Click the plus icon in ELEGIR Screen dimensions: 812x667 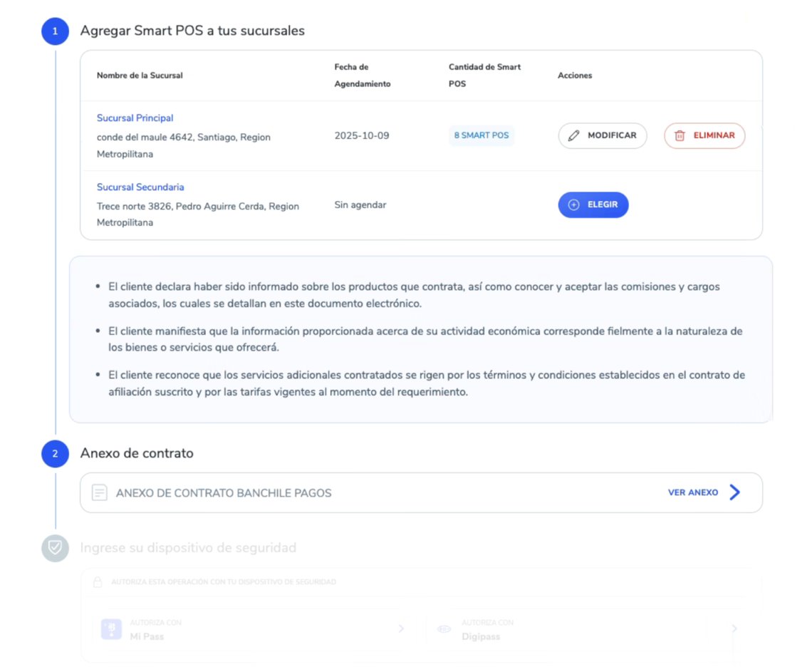click(573, 205)
